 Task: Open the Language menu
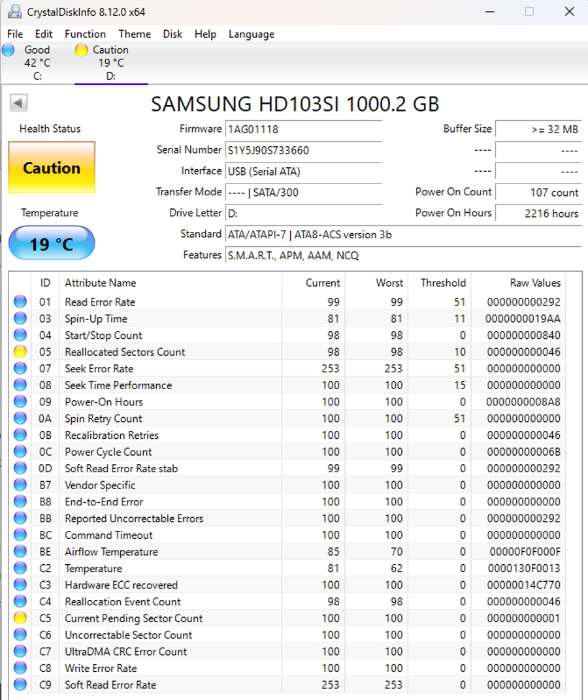point(252,34)
